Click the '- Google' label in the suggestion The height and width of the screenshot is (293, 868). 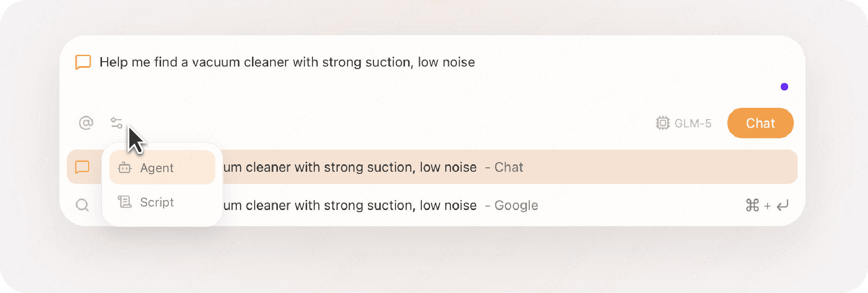(512, 205)
